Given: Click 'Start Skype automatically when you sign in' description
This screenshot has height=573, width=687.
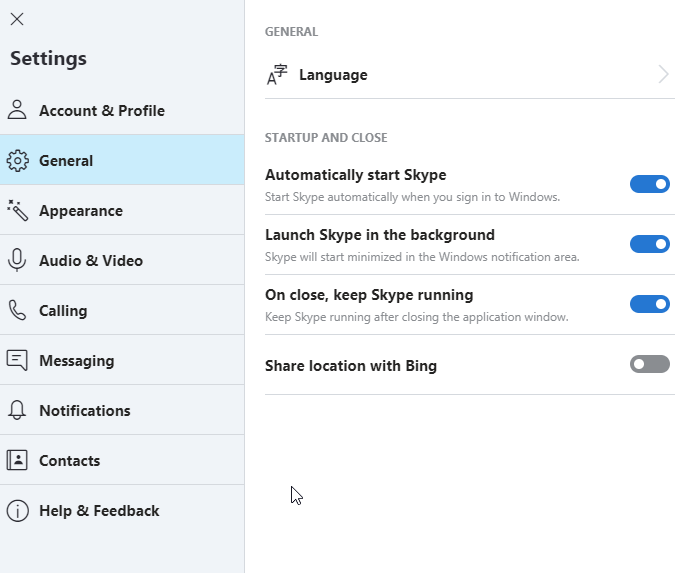Looking at the screenshot, I should 412,197.
